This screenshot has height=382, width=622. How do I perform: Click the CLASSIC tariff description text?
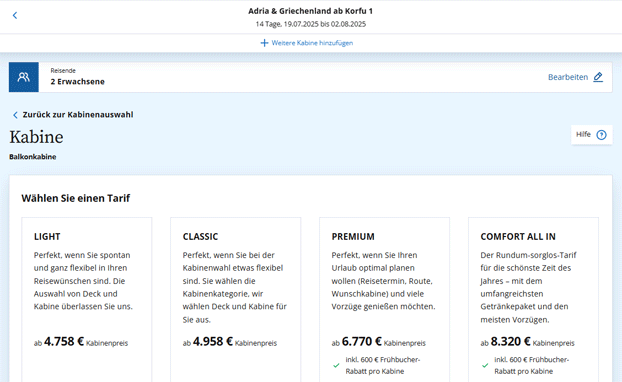click(x=235, y=287)
